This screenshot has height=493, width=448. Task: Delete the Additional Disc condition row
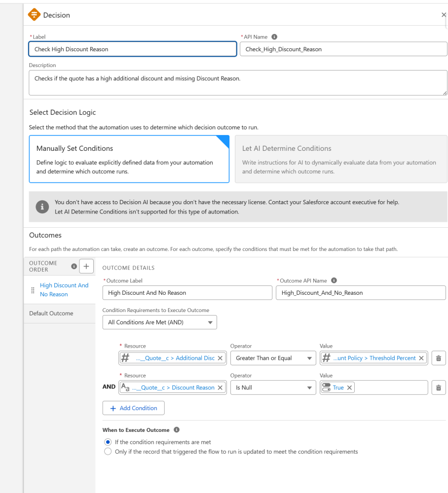tap(439, 358)
